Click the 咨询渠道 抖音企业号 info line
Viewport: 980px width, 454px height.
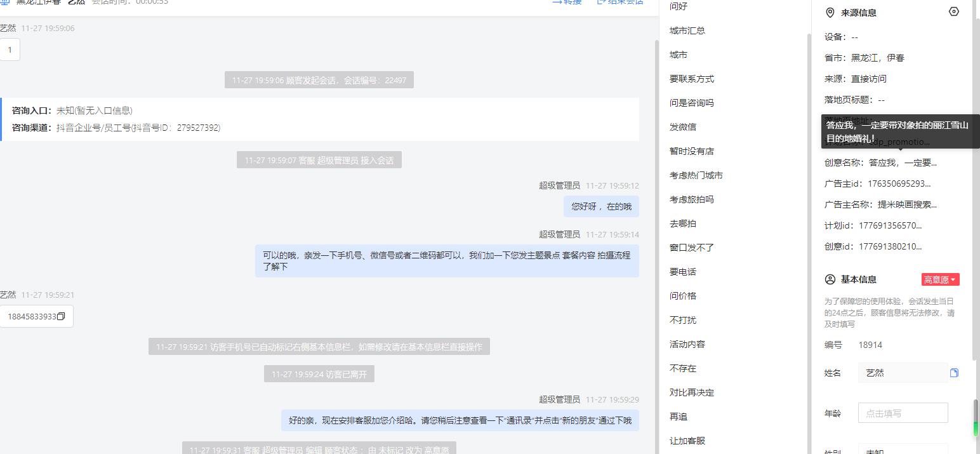(x=116, y=128)
